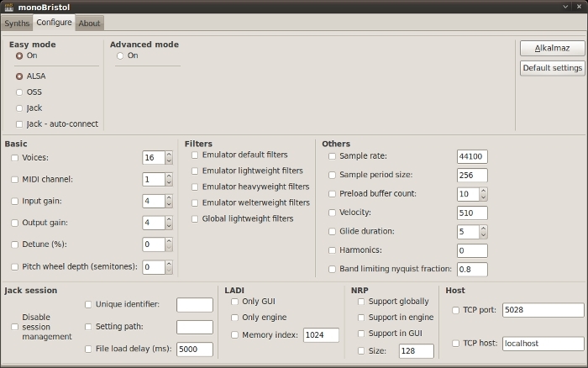Turn on Advanced mode
The image size is (588, 368).
tap(120, 55)
